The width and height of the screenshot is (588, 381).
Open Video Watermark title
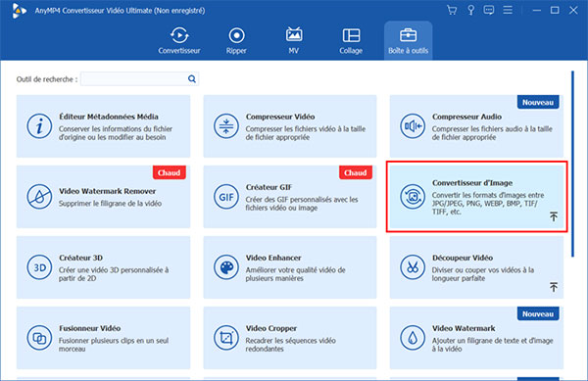tap(464, 328)
